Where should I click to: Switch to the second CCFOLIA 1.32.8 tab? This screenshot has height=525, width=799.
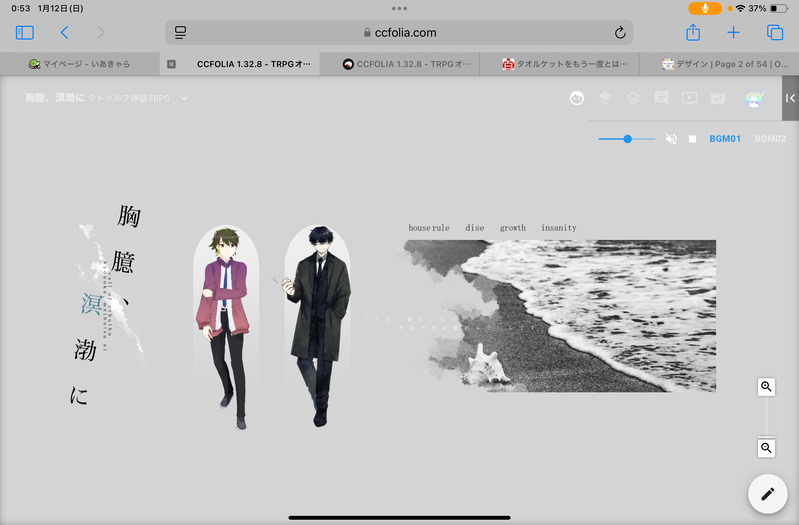(x=400, y=64)
